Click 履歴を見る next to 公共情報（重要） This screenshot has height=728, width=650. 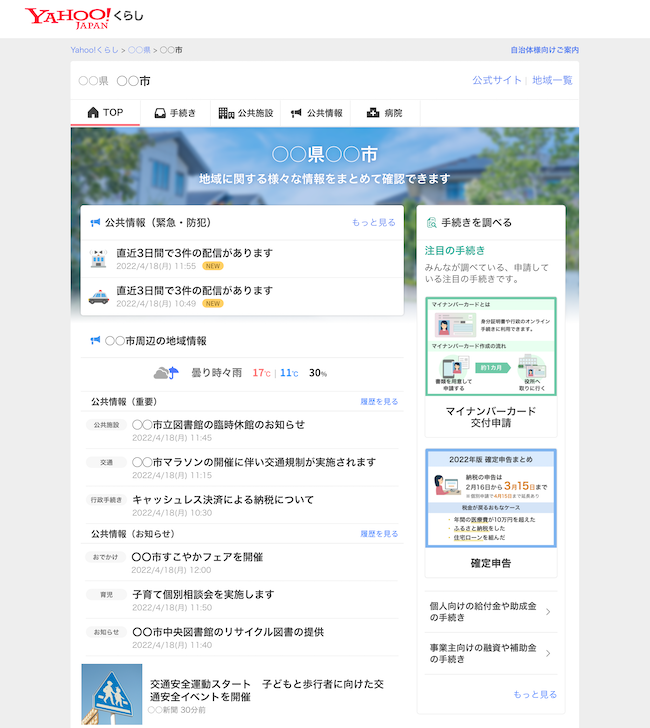(379, 402)
